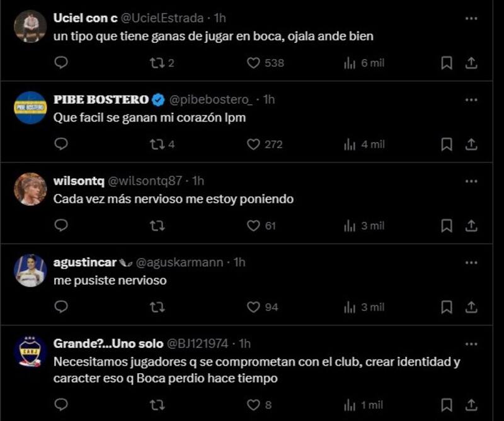Viewport: 504px width, 421px height.
Task: Open more options on Uciel con c's tweet
Action: tap(471, 18)
